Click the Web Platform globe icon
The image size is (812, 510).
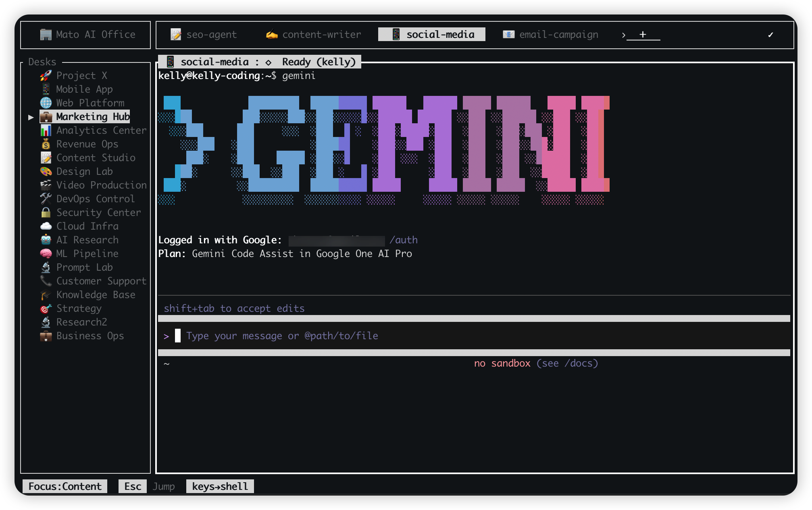point(46,103)
